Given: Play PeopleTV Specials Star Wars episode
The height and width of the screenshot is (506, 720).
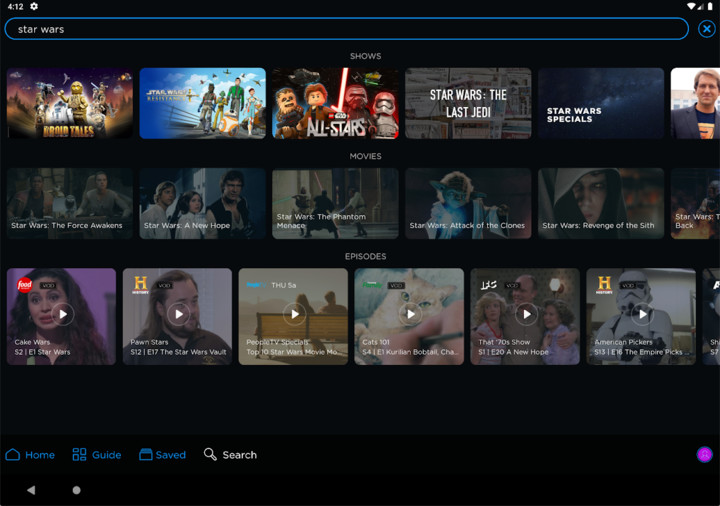Looking at the screenshot, I should [x=294, y=314].
